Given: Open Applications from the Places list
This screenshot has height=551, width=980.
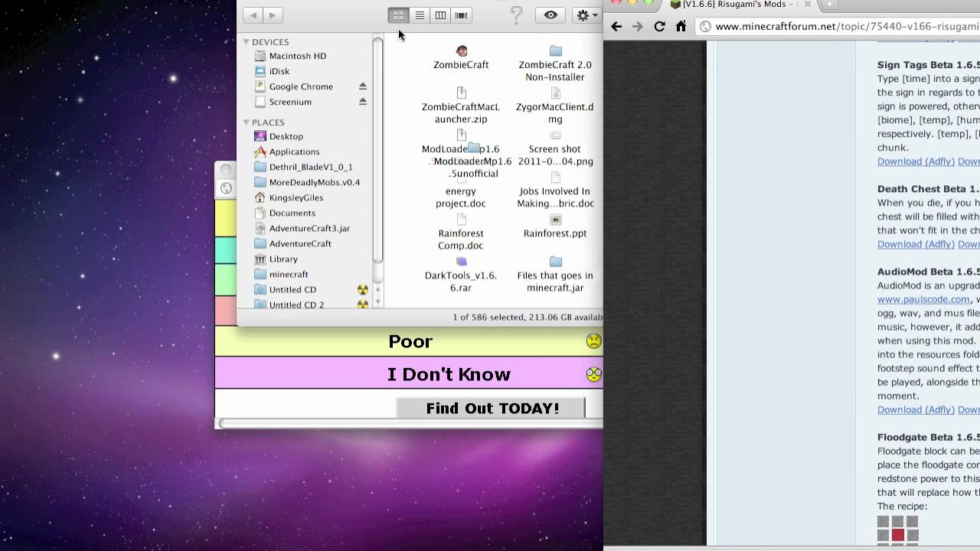Looking at the screenshot, I should [x=294, y=152].
